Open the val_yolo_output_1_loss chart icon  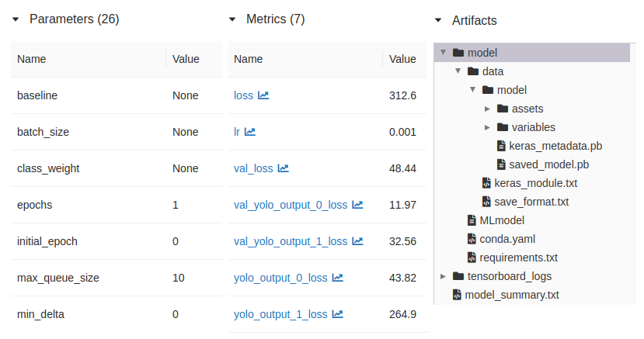[x=357, y=241]
